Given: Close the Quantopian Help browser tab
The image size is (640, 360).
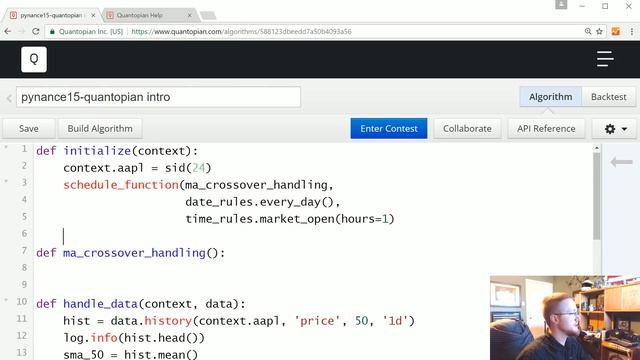Looking at the screenshot, I should [x=189, y=15].
